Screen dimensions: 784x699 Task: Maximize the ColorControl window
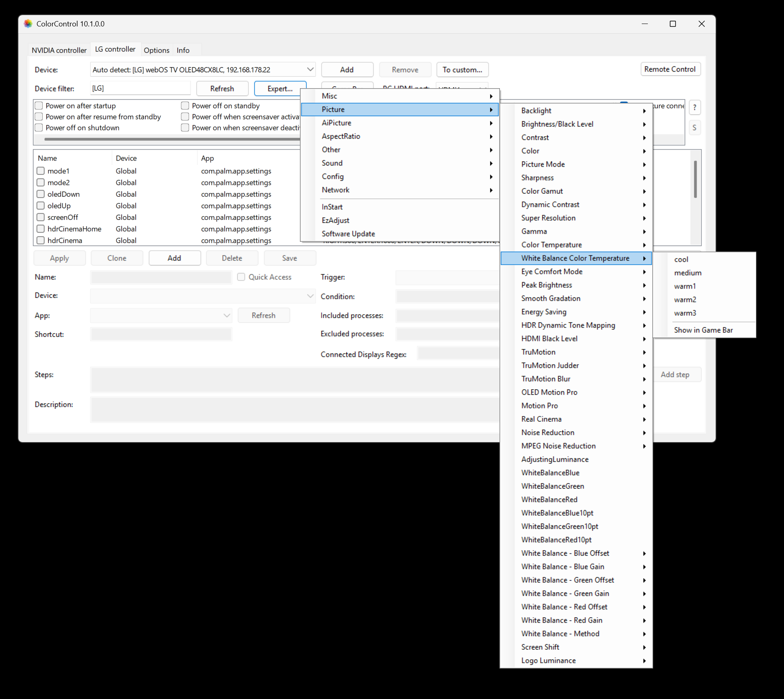673,24
